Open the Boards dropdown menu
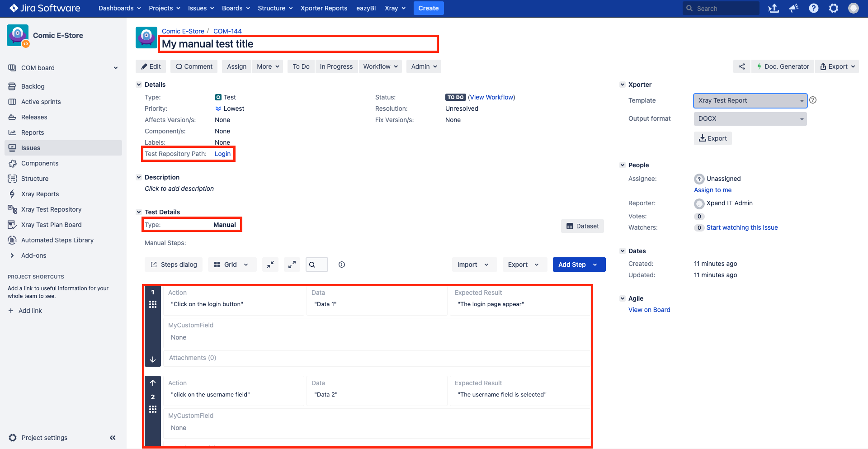 (x=236, y=8)
